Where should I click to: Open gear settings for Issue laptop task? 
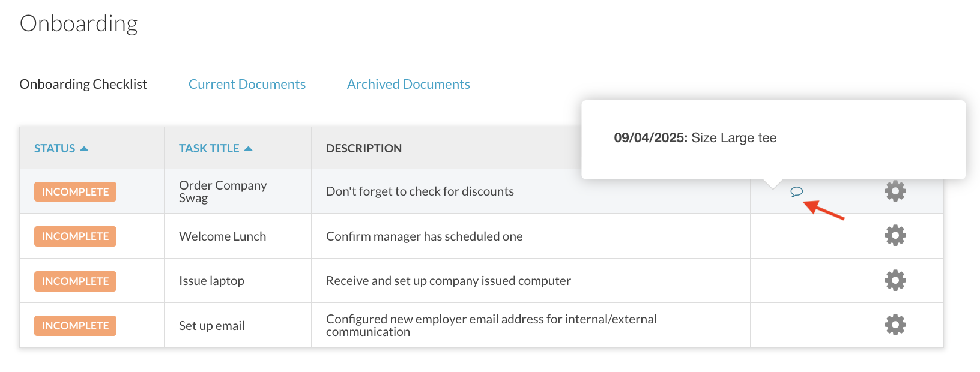[895, 280]
